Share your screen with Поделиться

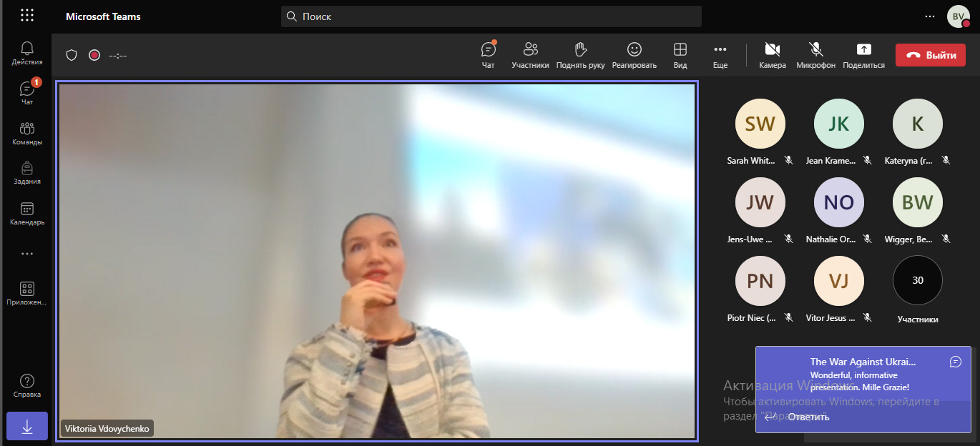point(863,54)
